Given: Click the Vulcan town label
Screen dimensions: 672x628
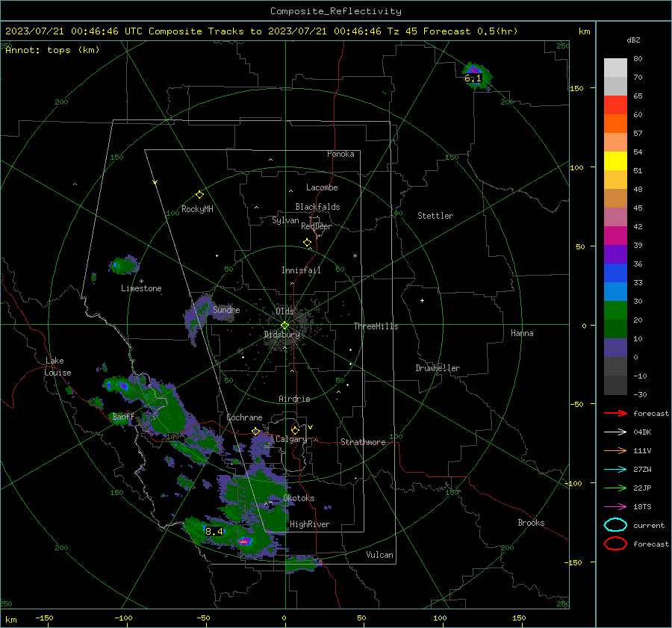Looking at the screenshot, I should 379,555.
